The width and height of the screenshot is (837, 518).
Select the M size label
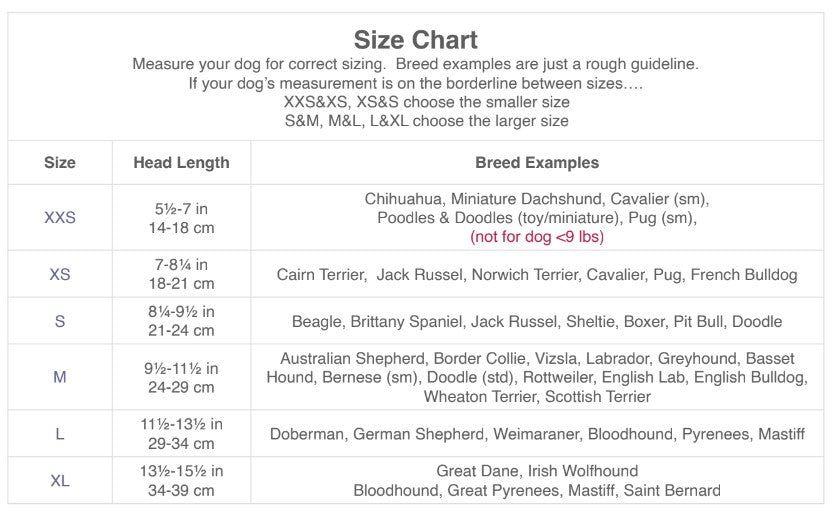tap(60, 377)
